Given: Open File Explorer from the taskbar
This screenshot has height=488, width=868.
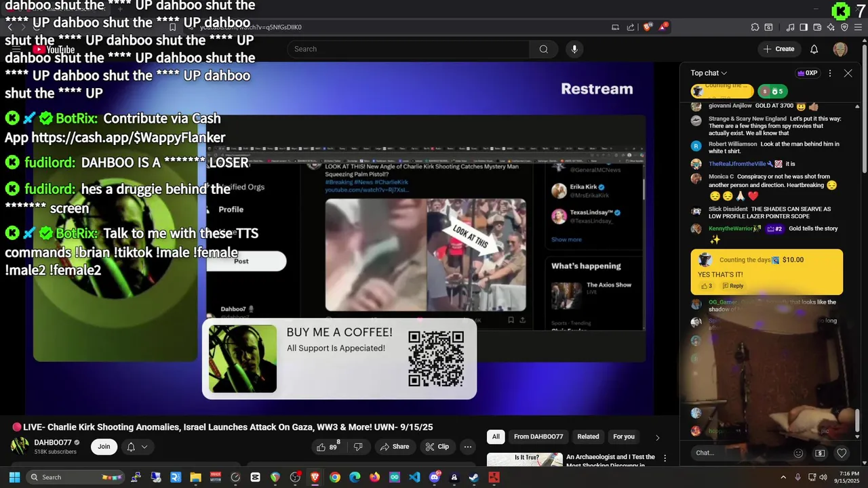Looking at the screenshot, I should (x=196, y=477).
